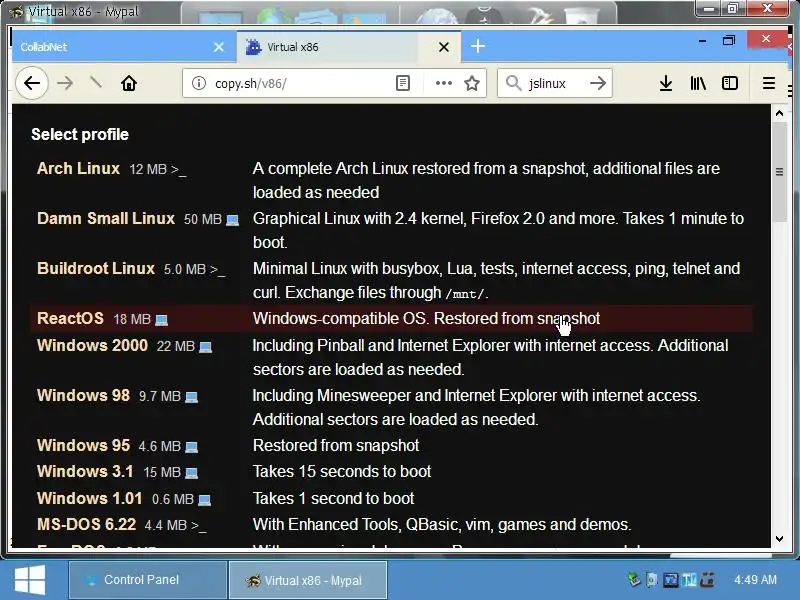Click the 'Takes 15 seconds to boot' text
The height and width of the screenshot is (600, 800).
(x=342, y=471)
